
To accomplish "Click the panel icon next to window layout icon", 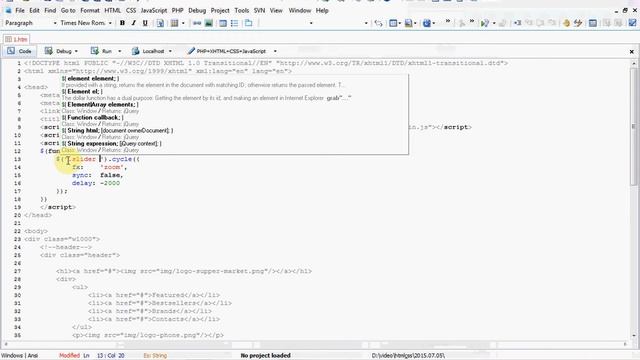I will coord(607,23).
